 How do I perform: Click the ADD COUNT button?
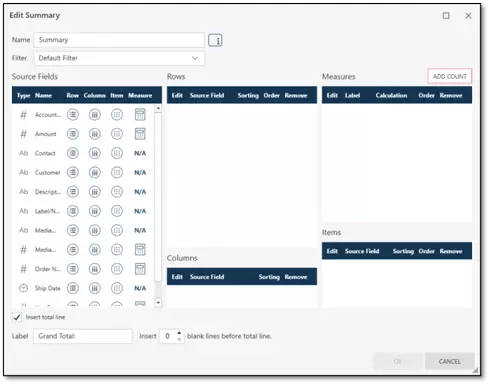(449, 76)
